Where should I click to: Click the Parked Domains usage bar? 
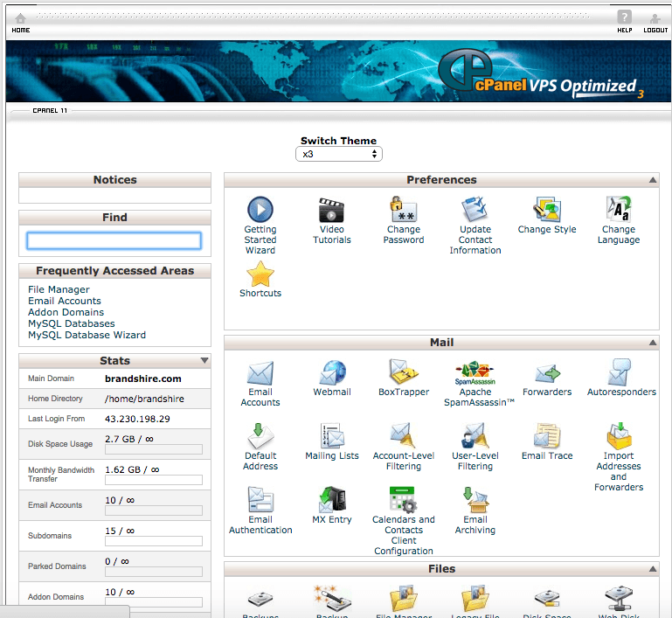[x=154, y=572]
